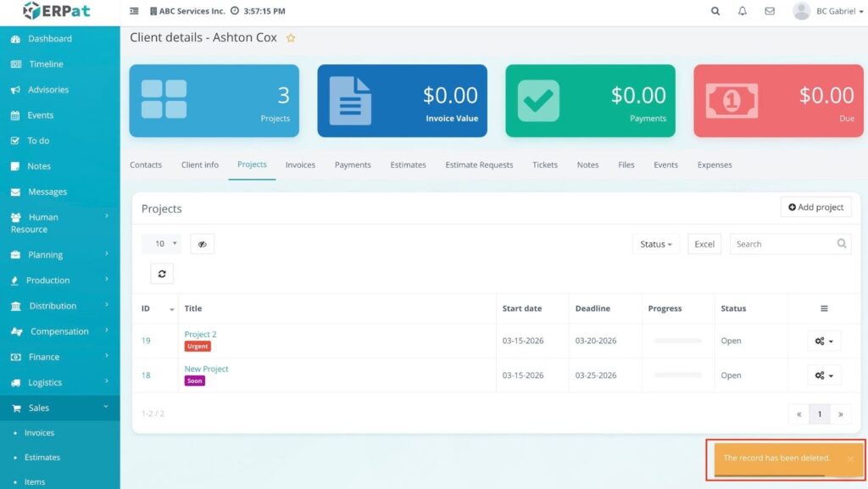Screen dimensions: 868x489
Task: Open the envelope messages icon in header
Action: point(770,11)
